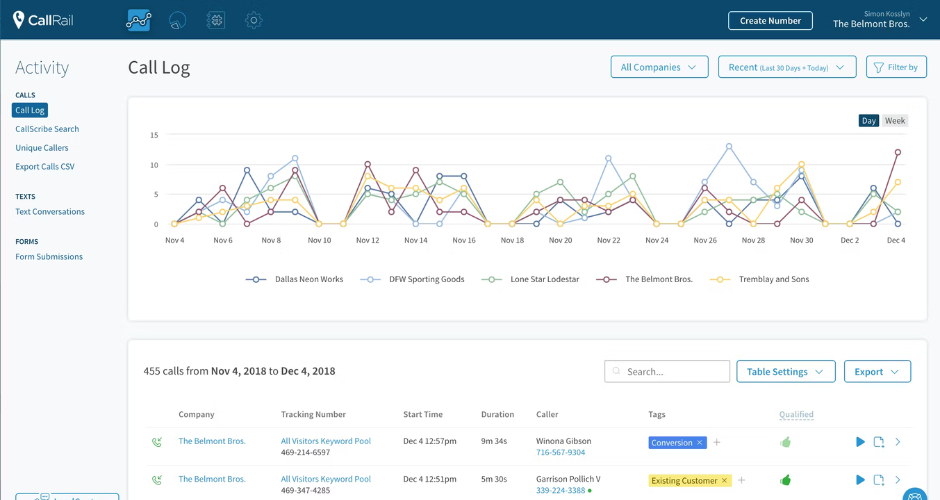The image size is (940, 500).
Task: Open Text Conversations
Action: (50, 212)
